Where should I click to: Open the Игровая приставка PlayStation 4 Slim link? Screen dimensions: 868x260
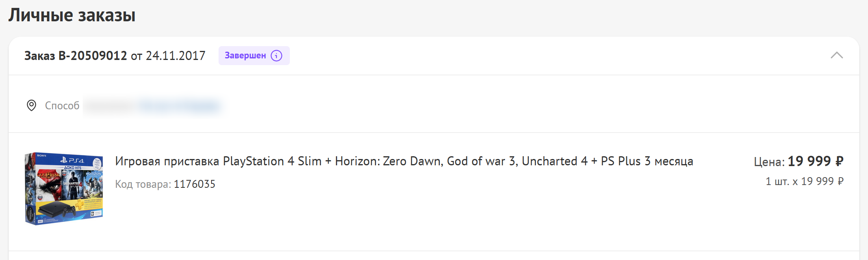click(x=404, y=161)
